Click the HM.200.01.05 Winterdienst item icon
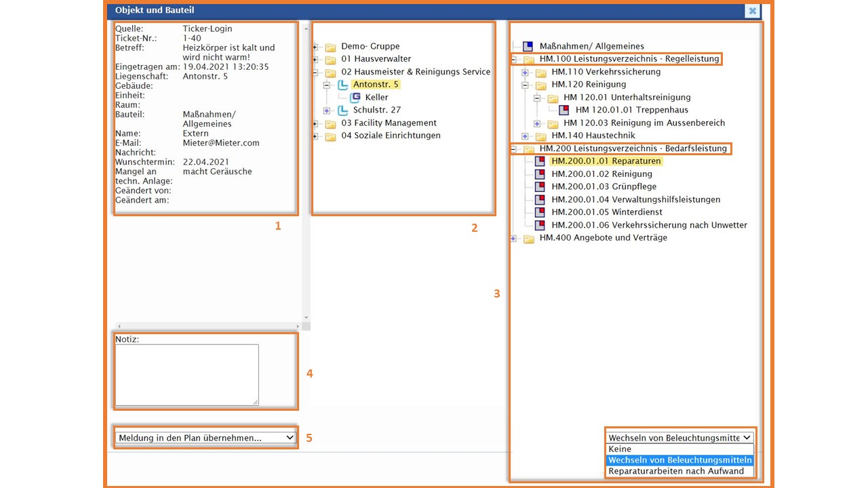The width and height of the screenshot is (868, 488). tap(540, 212)
